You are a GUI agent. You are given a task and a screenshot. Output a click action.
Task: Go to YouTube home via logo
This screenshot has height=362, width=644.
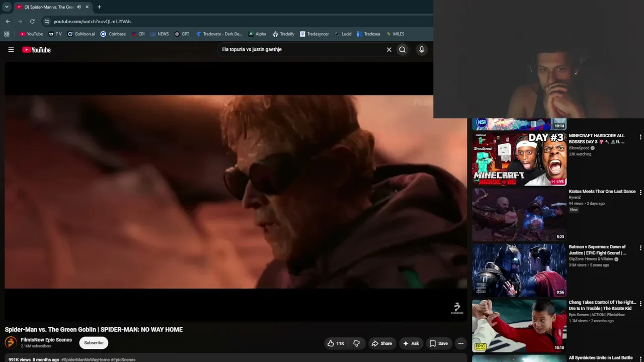36,50
